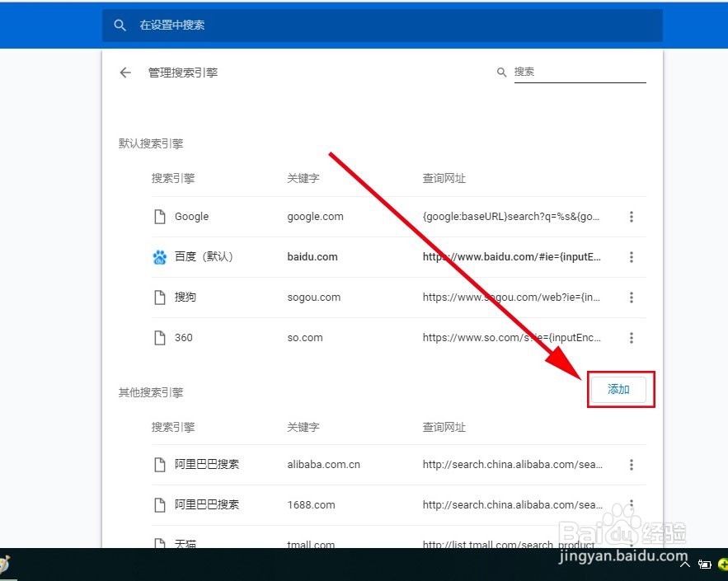728x581 pixels.
Task: Click the alibaba.com.cn keyword
Action: coord(324,465)
